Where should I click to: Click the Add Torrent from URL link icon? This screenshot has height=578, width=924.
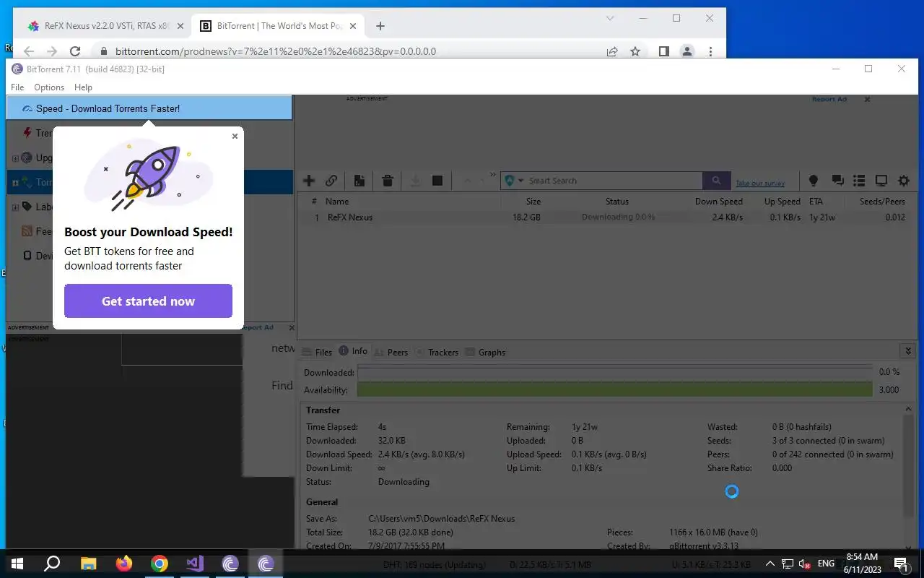331,181
